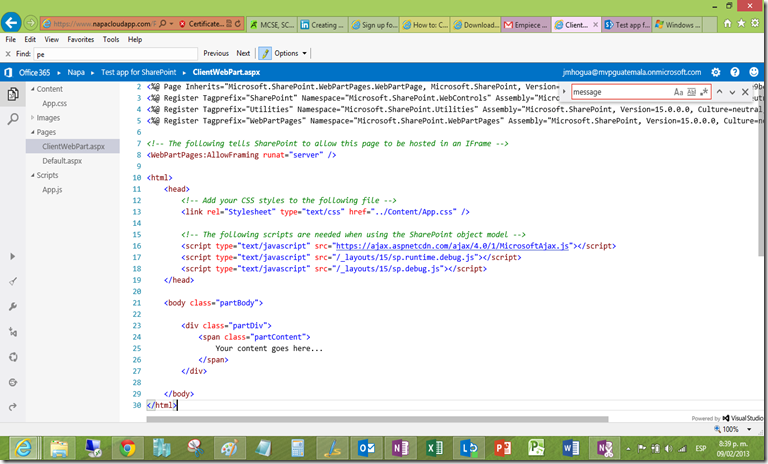Switch to the Test app f... tab

pyautogui.click(x=627, y=24)
